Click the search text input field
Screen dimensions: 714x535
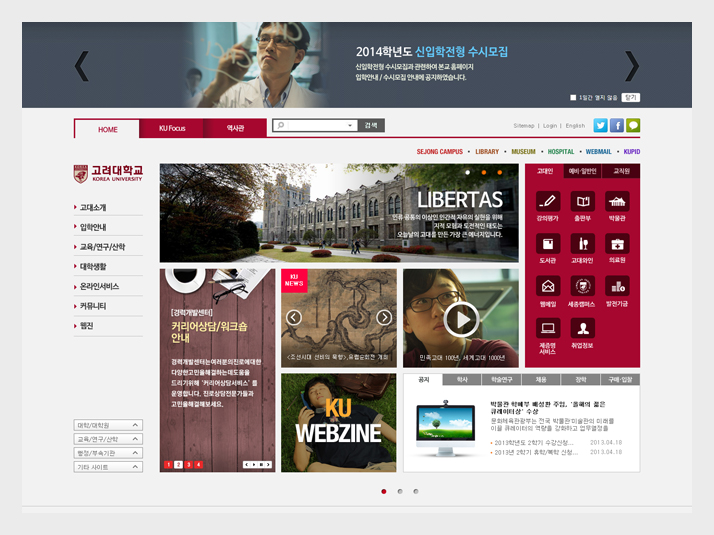click(x=315, y=125)
